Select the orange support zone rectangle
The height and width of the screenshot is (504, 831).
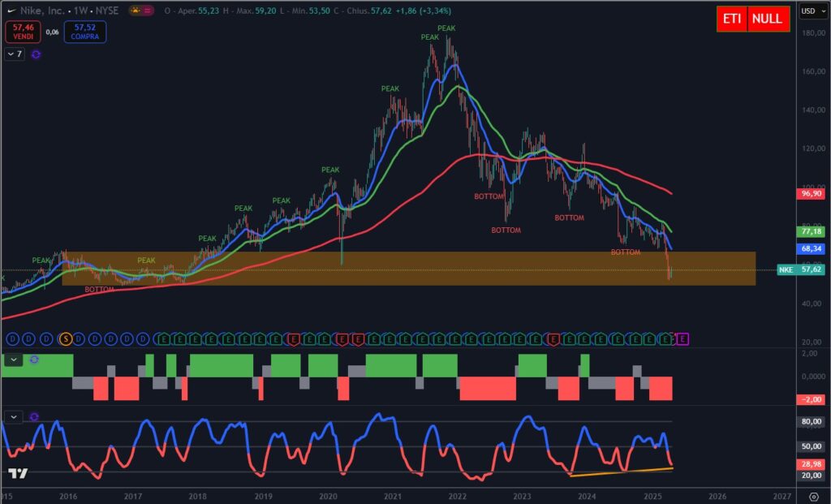click(406, 278)
